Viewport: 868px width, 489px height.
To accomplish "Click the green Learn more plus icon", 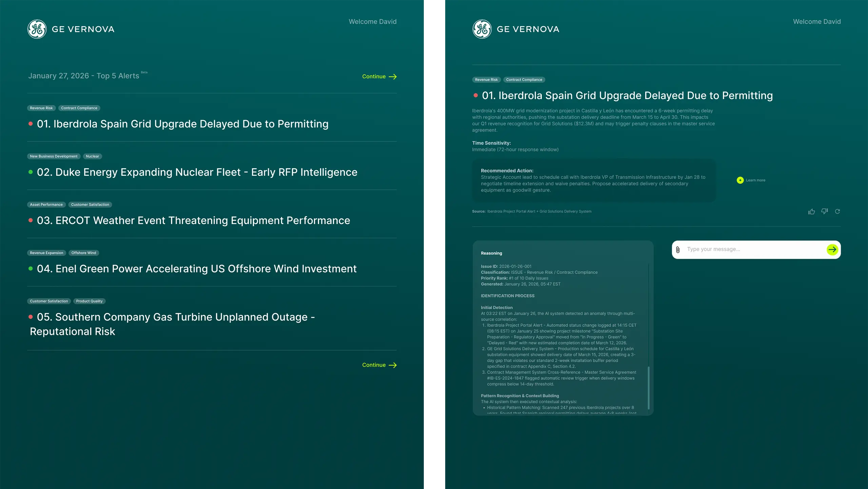I will tap(740, 180).
